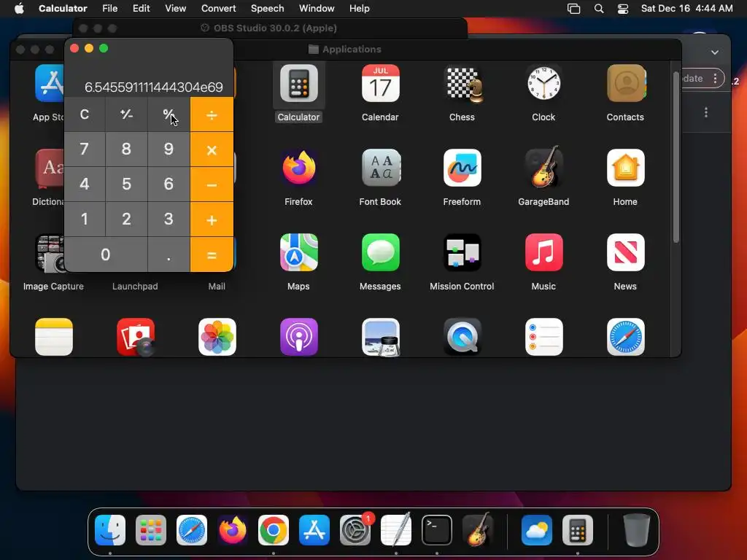Open the Podcasts app icon
The image size is (747, 560).
coord(298,337)
